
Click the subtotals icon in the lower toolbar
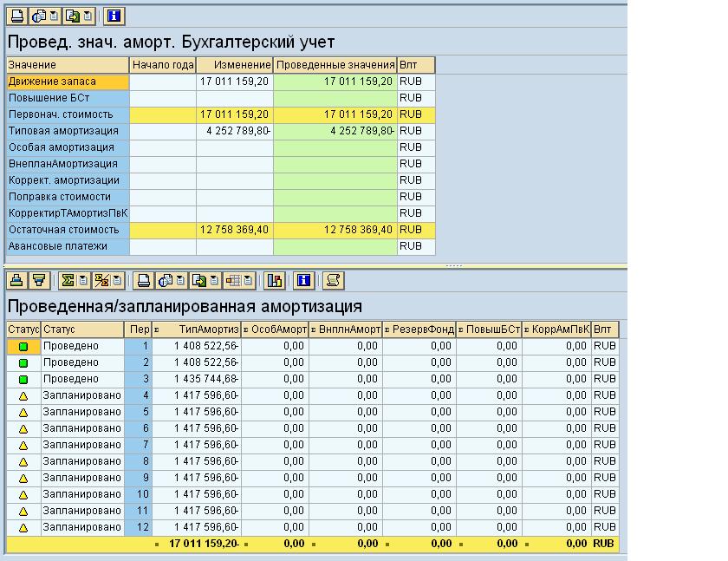(100, 280)
